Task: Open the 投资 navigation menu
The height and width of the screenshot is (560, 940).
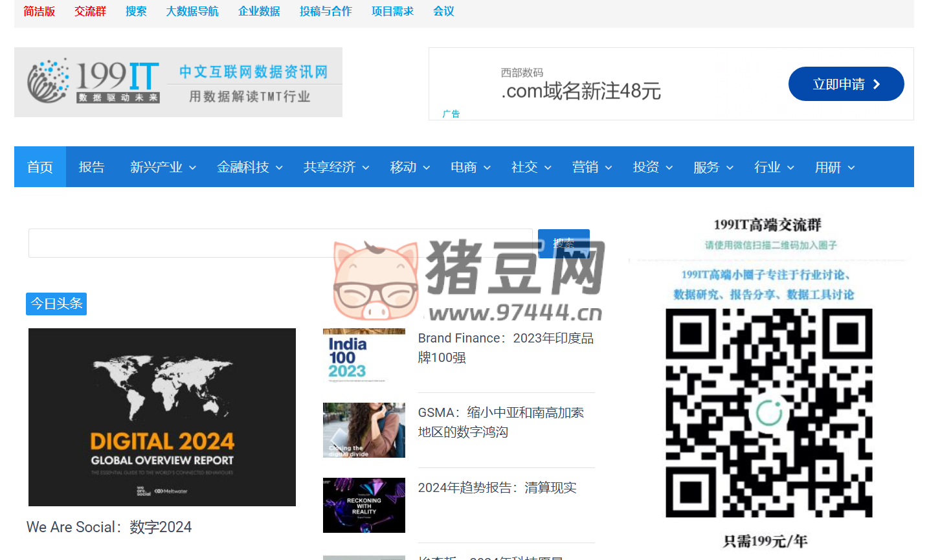Action: pyautogui.click(x=653, y=166)
